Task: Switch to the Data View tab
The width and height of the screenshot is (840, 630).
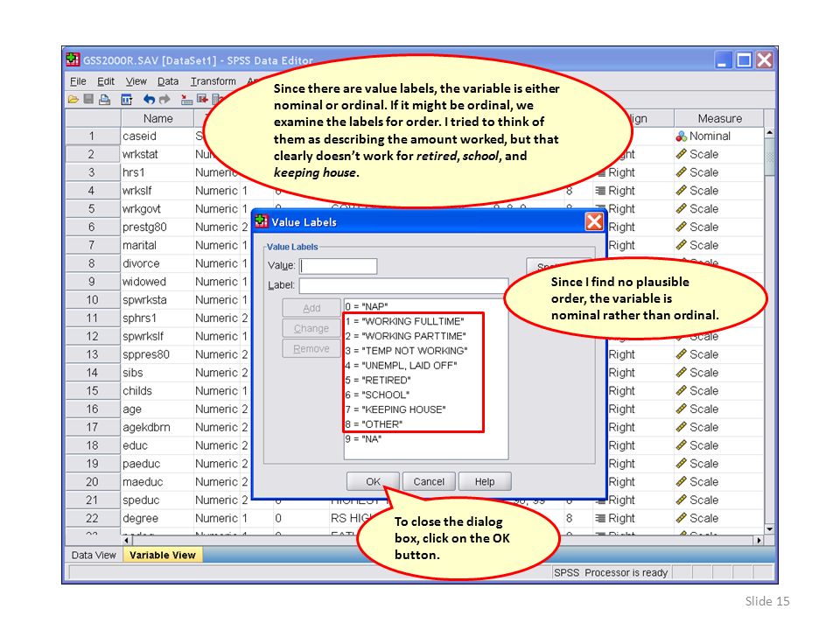Action: 94,555
